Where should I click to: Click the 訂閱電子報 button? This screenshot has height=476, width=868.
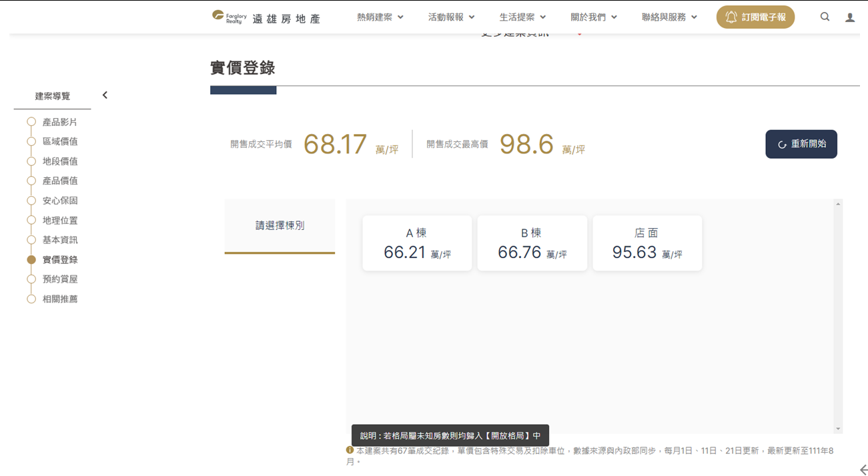[x=755, y=17]
